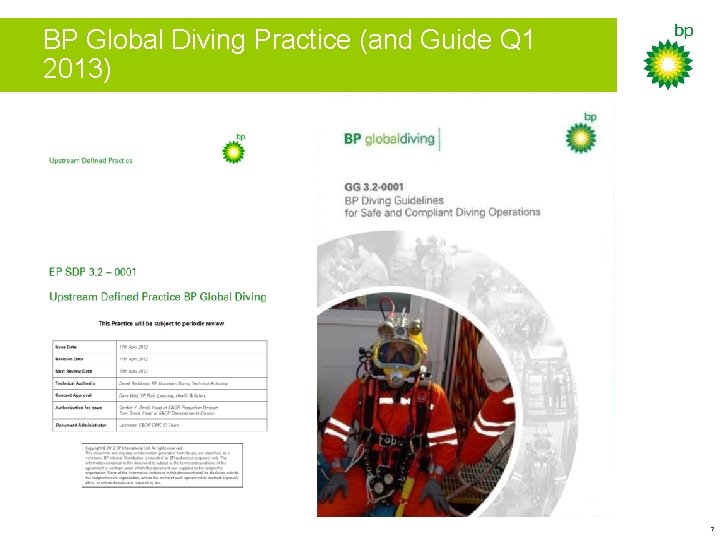Click the BP logo in the slide header
The width and height of the screenshot is (720, 540).
click(668, 56)
